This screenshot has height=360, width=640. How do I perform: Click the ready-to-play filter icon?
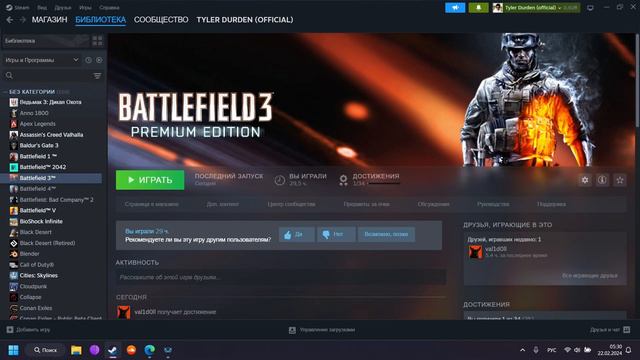click(x=99, y=60)
